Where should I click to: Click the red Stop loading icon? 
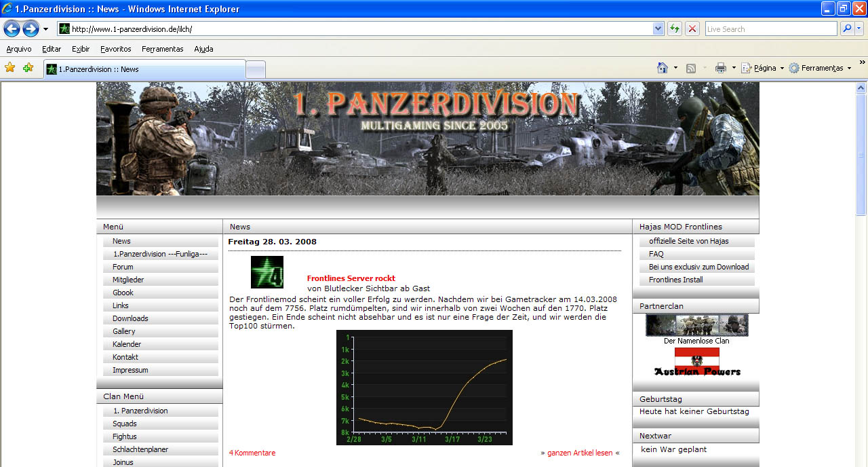tap(692, 29)
